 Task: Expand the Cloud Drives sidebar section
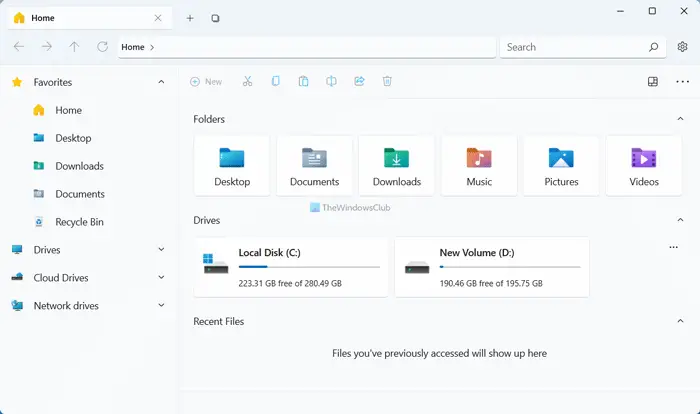(161, 277)
